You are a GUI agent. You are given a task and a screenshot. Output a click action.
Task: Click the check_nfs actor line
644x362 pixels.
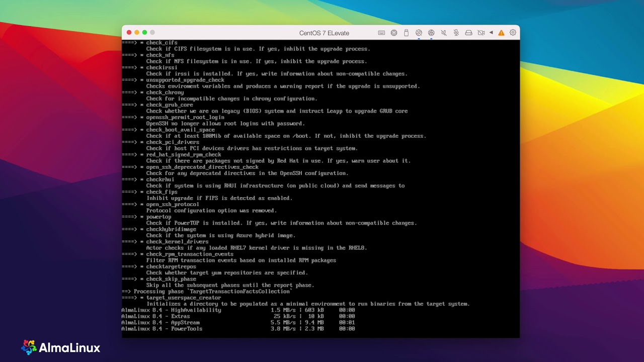148,55
